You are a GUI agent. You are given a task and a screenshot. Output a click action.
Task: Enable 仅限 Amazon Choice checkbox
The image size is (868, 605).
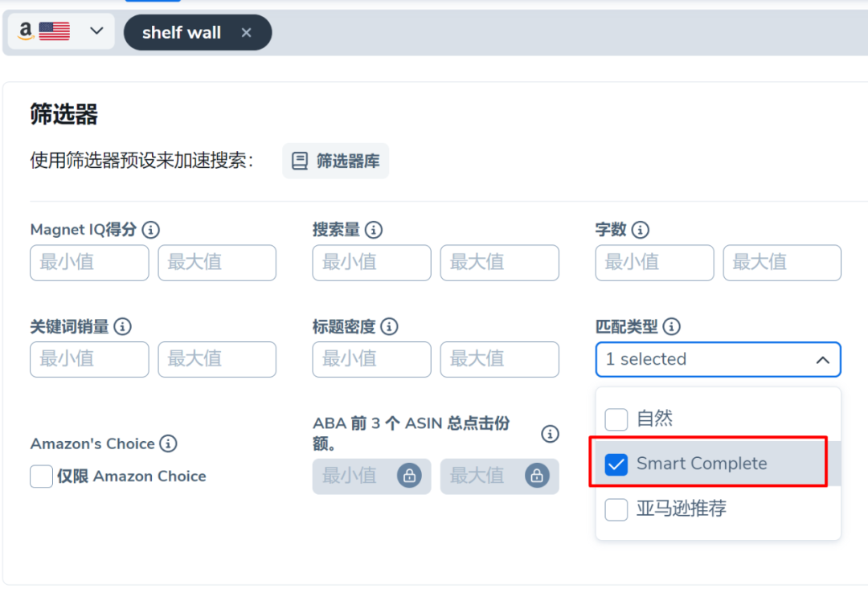(x=42, y=476)
